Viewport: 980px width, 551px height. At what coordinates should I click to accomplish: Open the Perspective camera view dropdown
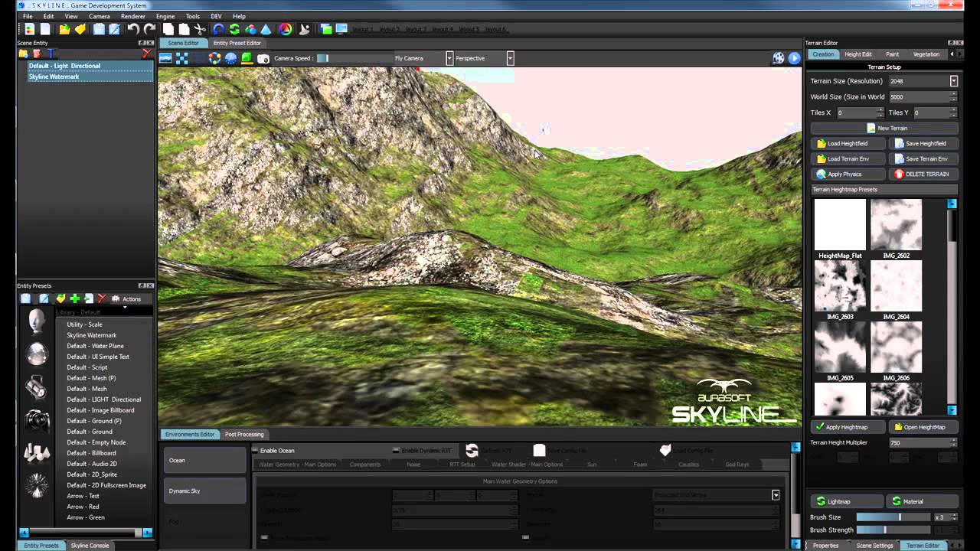point(509,58)
